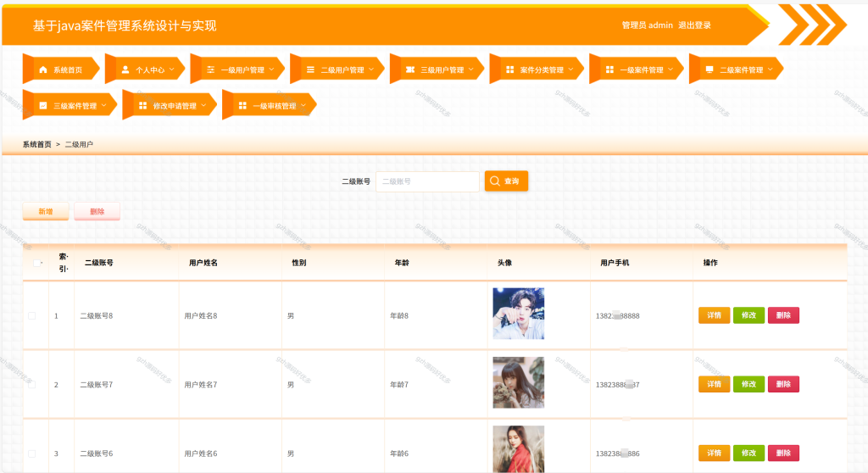The width and height of the screenshot is (868, 473).
Task: Click the chart icon in 三级案件管理
Action: (x=43, y=105)
